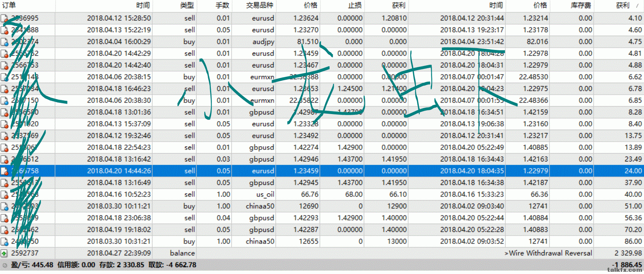Screen dimensions: 644x274
Task: Click the order icon for trade opened 2018.04.18 16:46:23
Action: 4,89
